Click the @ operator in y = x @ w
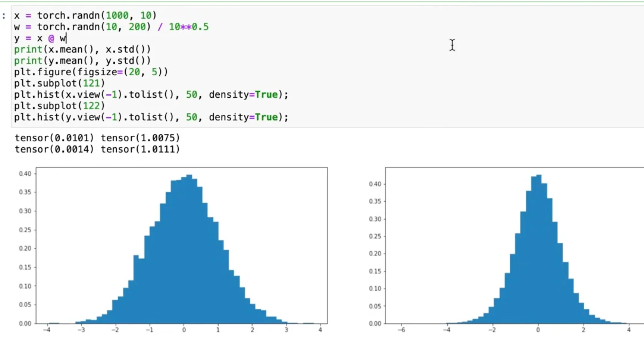Viewport: 644px width, 337px height. point(51,38)
